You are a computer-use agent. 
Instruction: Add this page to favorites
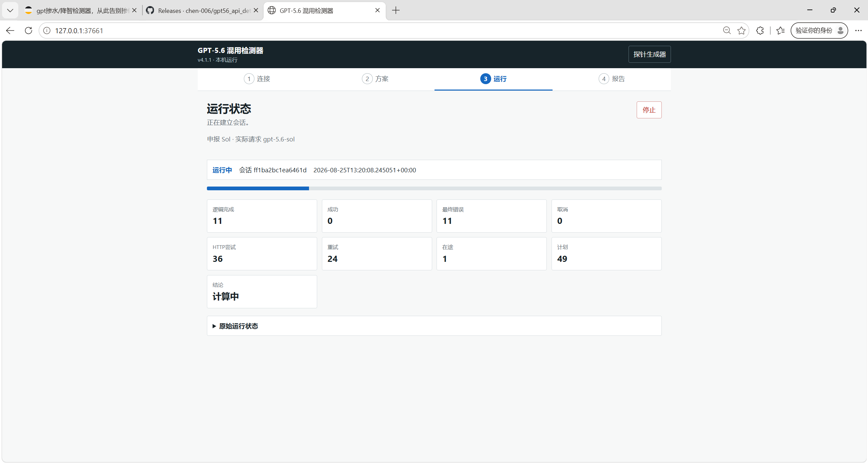click(741, 31)
